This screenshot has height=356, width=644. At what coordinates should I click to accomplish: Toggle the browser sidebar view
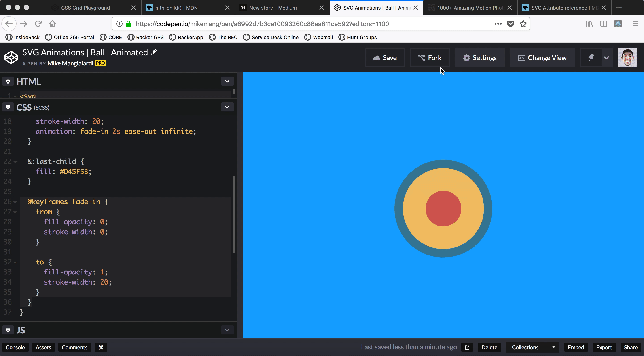coord(604,24)
